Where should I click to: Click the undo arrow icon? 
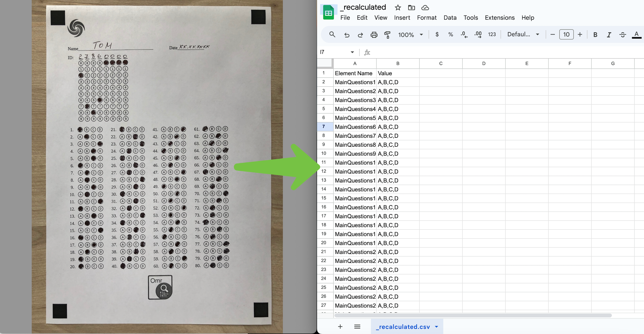347,34
